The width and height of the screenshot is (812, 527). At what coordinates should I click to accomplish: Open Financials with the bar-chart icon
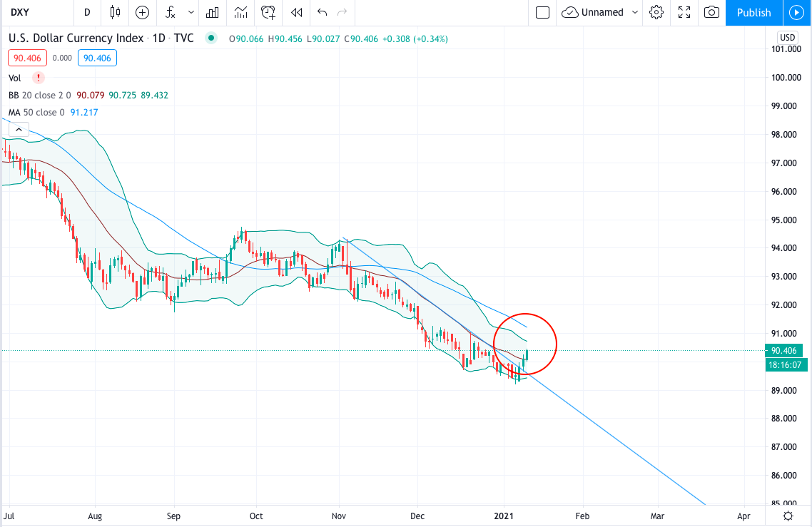(x=212, y=13)
